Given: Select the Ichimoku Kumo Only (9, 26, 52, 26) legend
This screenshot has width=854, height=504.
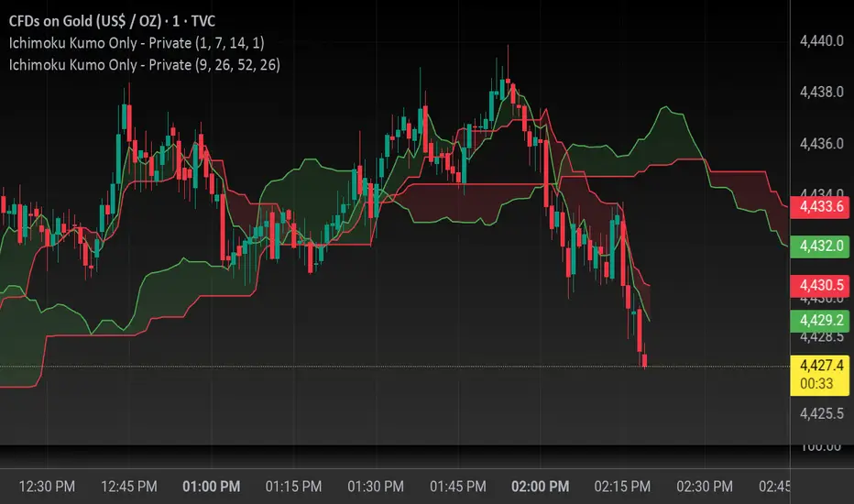Looking at the screenshot, I should pos(145,65).
